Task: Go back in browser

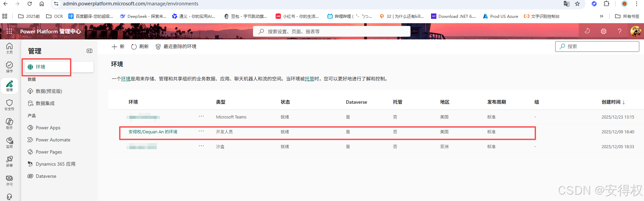Action: click(5, 4)
